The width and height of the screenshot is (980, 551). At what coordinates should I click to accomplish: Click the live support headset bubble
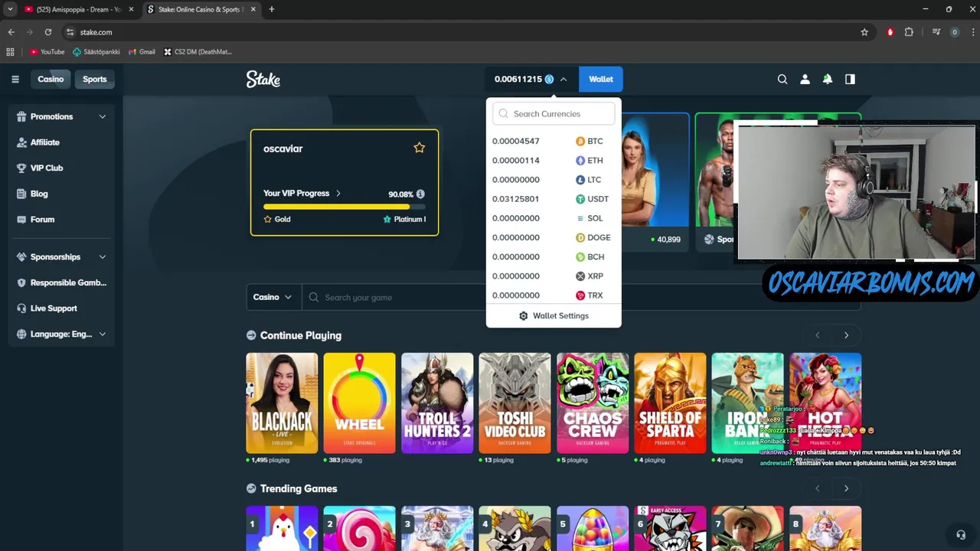tap(961, 534)
